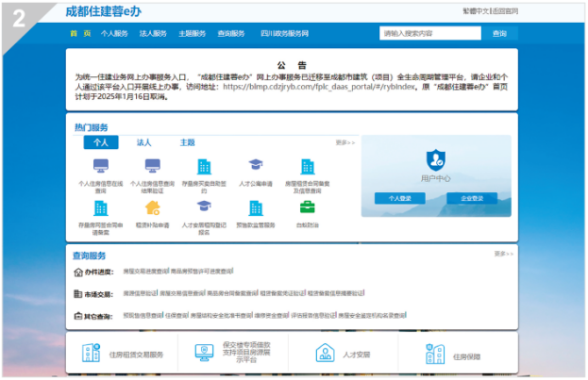This screenshot has height=380, width=588.
Task: Click the 用户中心 shield avatar icon
Action: tap(435, 158)
